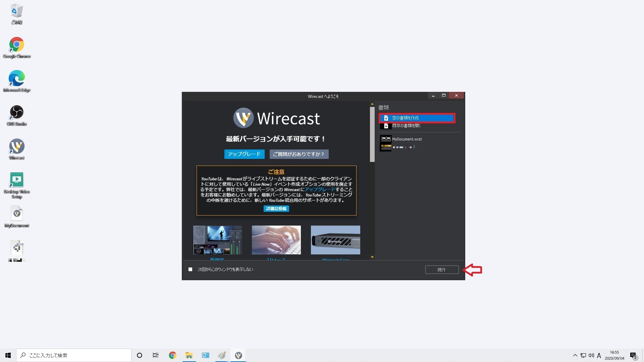Open network status tray icon
This screenshot has width=644, height=362.
tap(583, 355)
